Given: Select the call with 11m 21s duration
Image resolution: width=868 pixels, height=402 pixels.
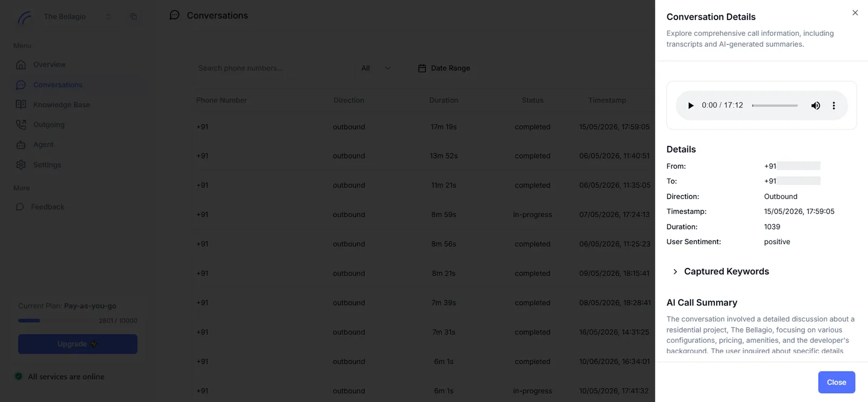Looking at the screenshot, I should [423, 185].
